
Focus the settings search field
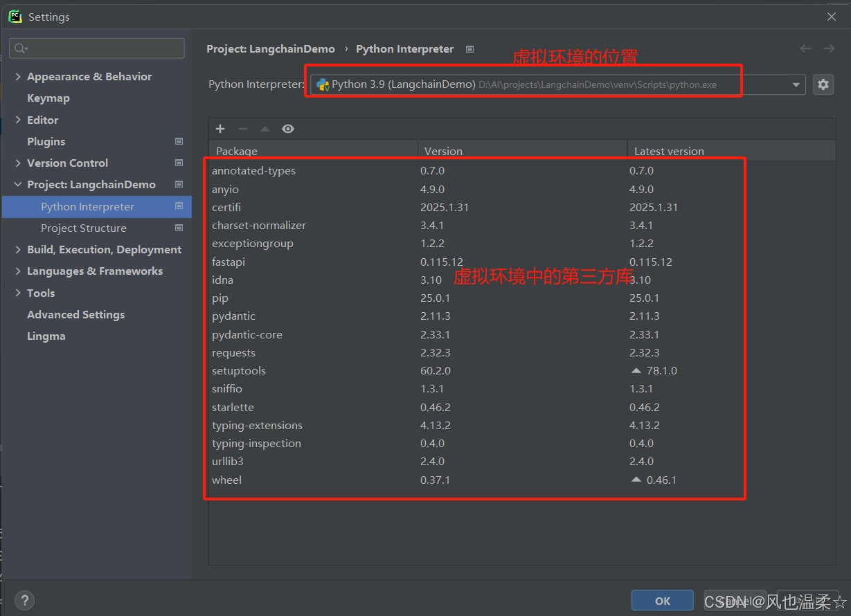(x=97, y=48)
